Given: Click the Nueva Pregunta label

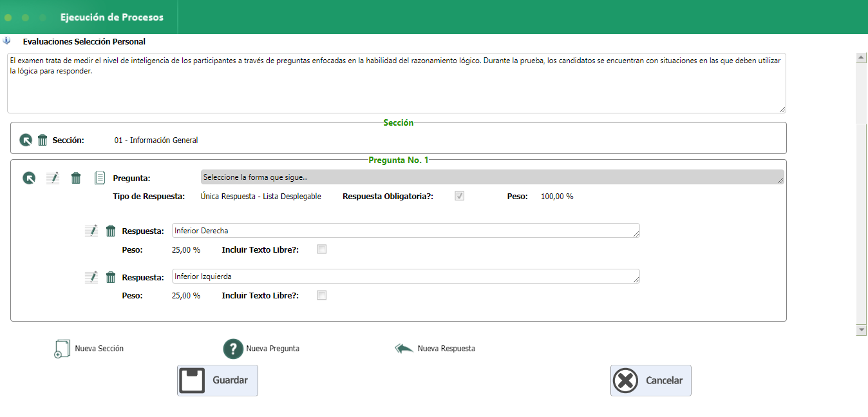Looking at the screenshot, I should (x=272, y=349).
